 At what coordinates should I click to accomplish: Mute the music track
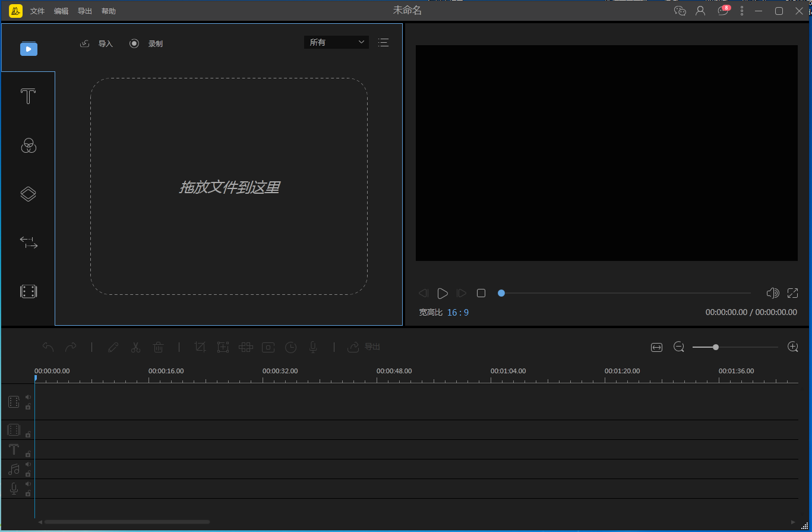28,464
